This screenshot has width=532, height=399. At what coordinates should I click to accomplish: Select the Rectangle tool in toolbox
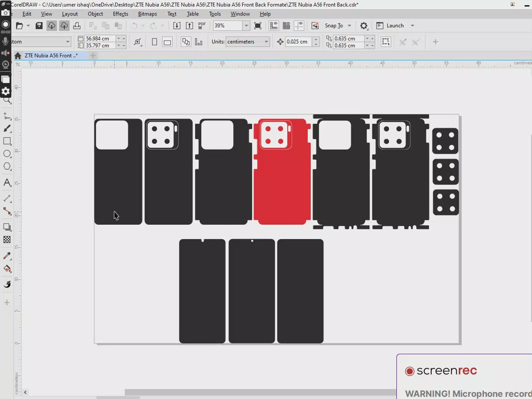pyautogui.click(x=7, y=142)
